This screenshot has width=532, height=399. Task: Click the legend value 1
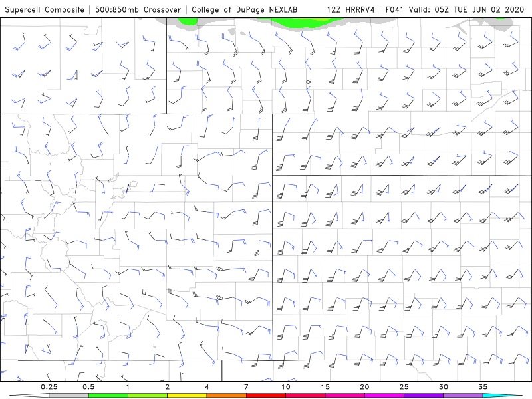(128, 387)
